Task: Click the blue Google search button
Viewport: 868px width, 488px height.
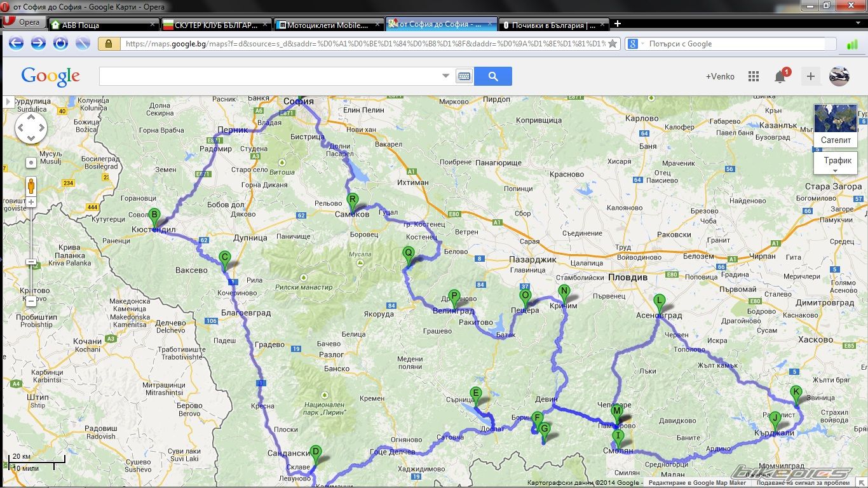Action: [x=492, y=76]
